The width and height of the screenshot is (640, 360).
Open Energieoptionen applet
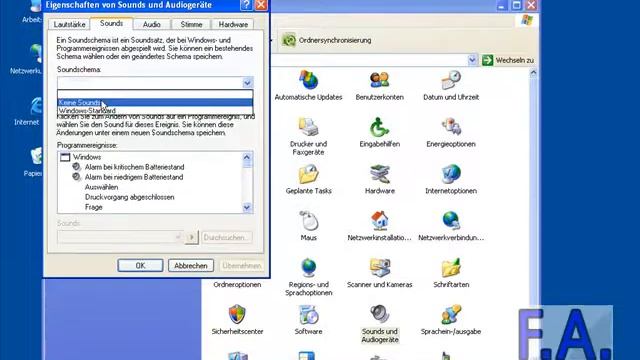tap(451, 132)
